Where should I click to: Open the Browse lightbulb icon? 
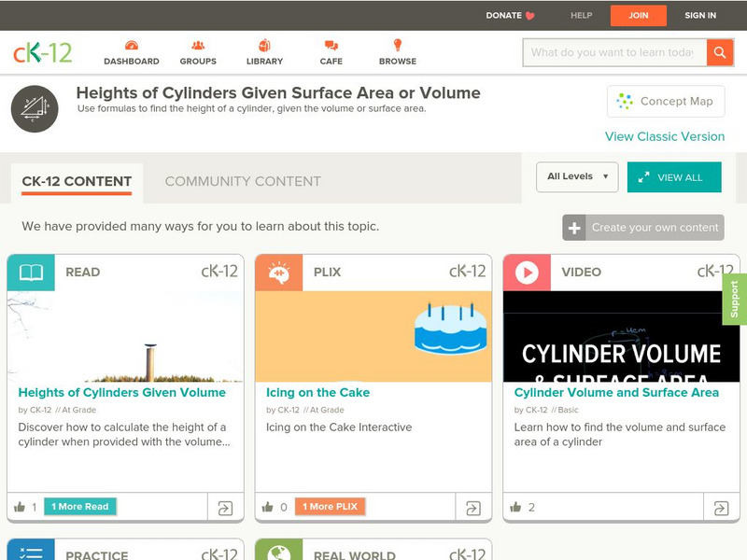[398, 45]
